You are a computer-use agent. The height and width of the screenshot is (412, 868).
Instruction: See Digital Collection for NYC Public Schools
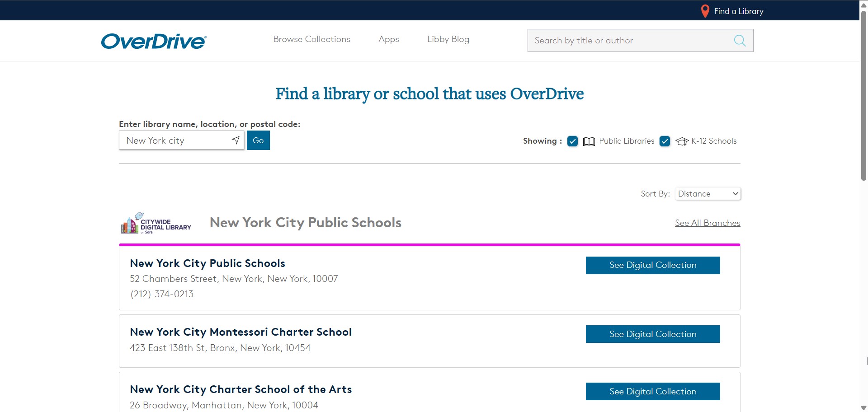pos(653,265)
